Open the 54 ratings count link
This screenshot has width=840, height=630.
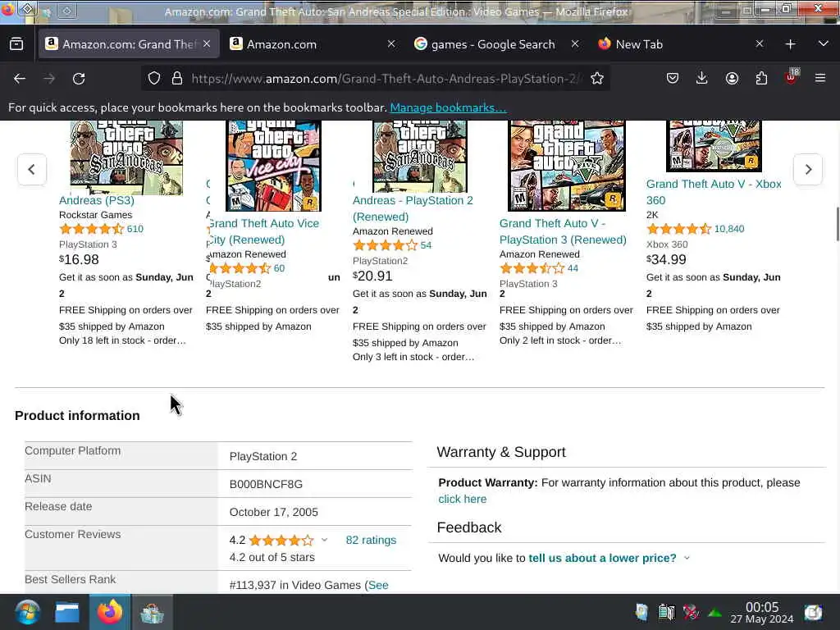point(426,245)
